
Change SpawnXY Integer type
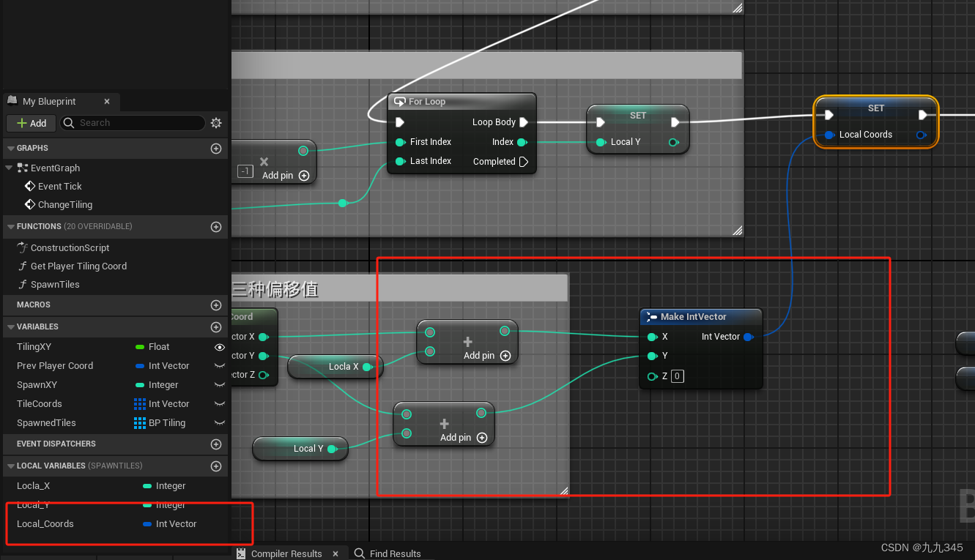(157, 385)
